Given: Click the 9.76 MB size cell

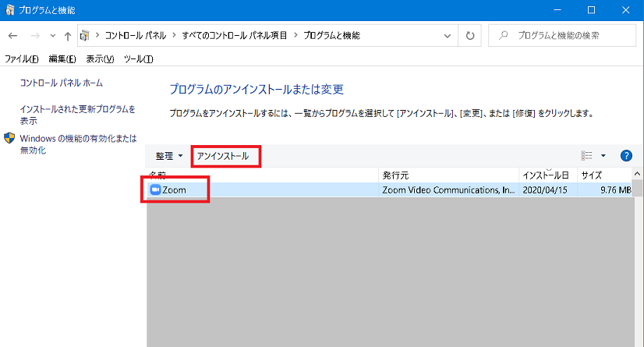Looking at the screenshot, I should point(616,189).
